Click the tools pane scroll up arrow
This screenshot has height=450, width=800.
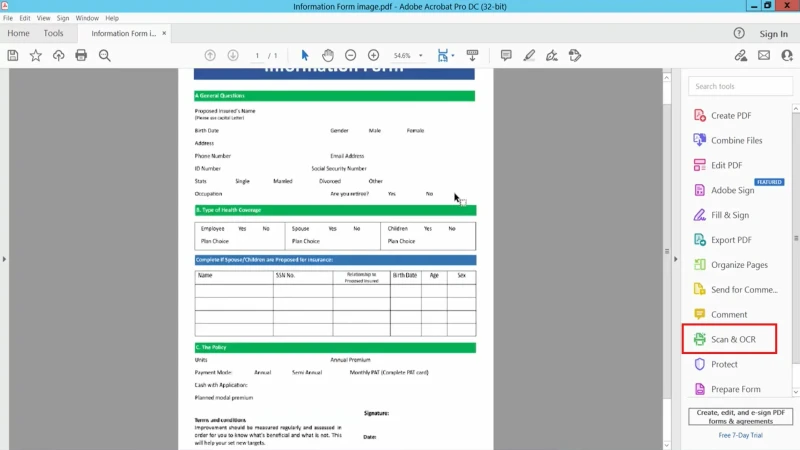(796, 108)
